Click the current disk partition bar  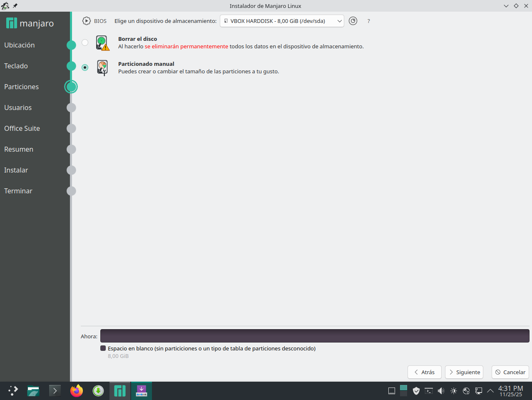pyautogui.click(x=314, y=336)
